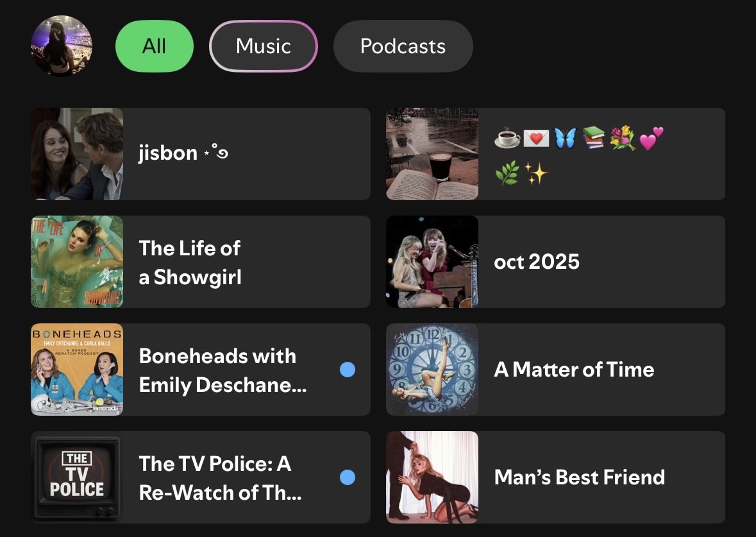Select the oct 2025 title
The height and width of the screenshot is (537, 756).
coord(537,262)
